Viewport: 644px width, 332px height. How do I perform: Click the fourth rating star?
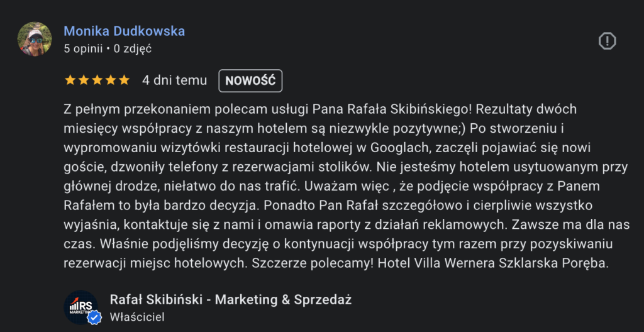[111, 80]
